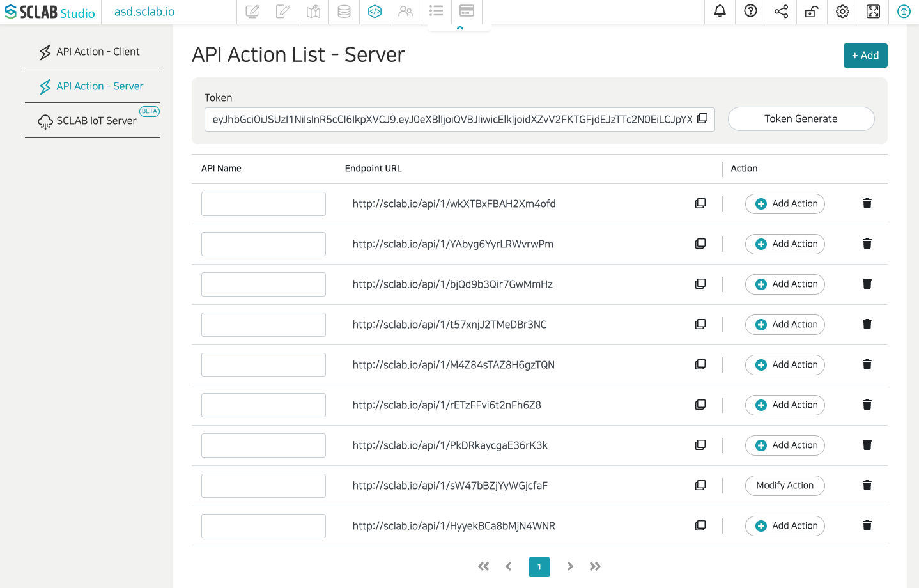The image size is (919, 588).
Task: Open the first page editor toolbar icon
Action: (252, 11)
